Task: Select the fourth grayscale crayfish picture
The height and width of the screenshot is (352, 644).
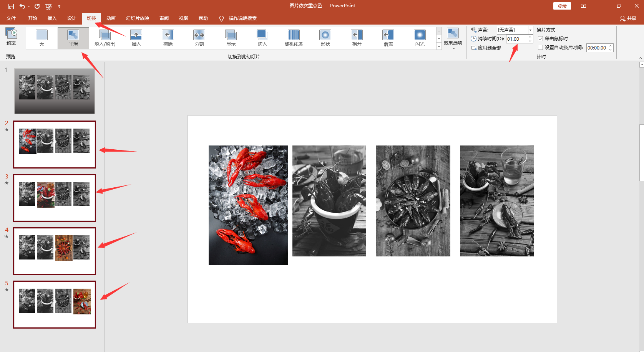Action: point(497,201)
